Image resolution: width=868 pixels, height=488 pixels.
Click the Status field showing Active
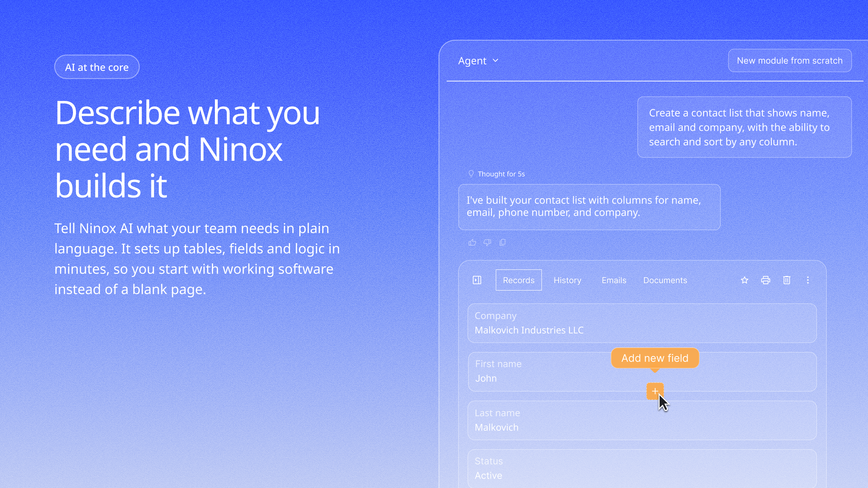(642, 468)
